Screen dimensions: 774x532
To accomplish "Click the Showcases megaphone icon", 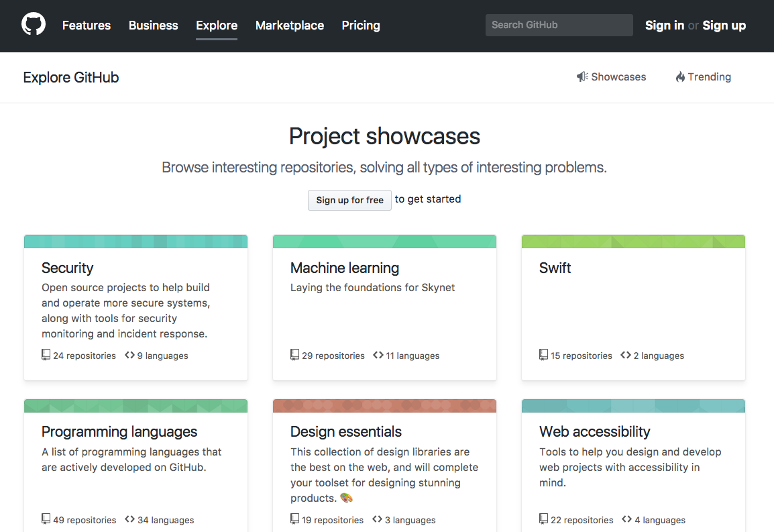I will pos(582,76).
